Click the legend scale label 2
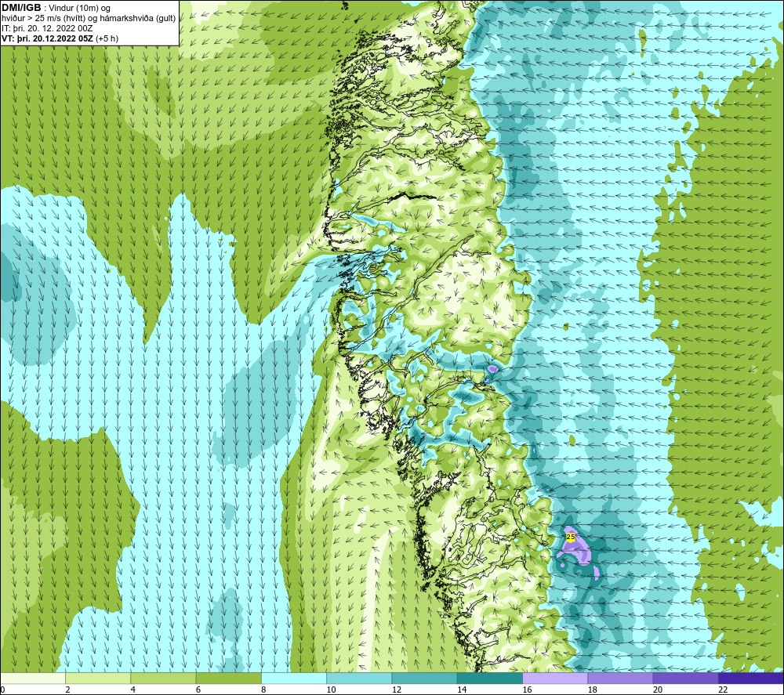This screenshot has height=695, width=784. click(67, 690)
